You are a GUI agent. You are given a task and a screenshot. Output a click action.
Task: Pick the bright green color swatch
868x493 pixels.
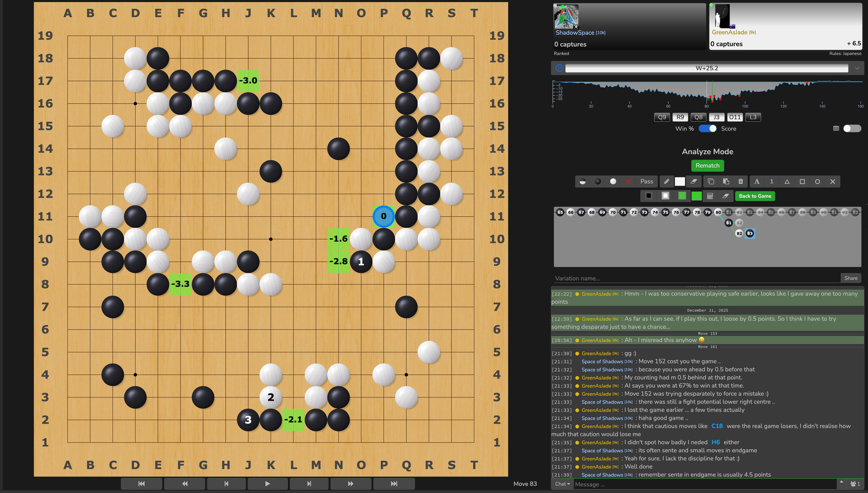click(697, 196)
